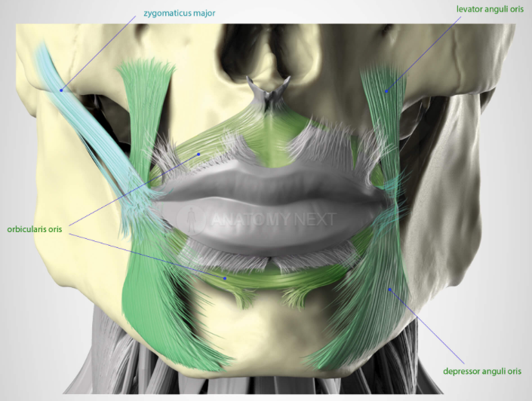The width and height of the screenshot is (532, 401).
Task: Select the lower orbicularis oris marker dot
Action: point(225,278)
